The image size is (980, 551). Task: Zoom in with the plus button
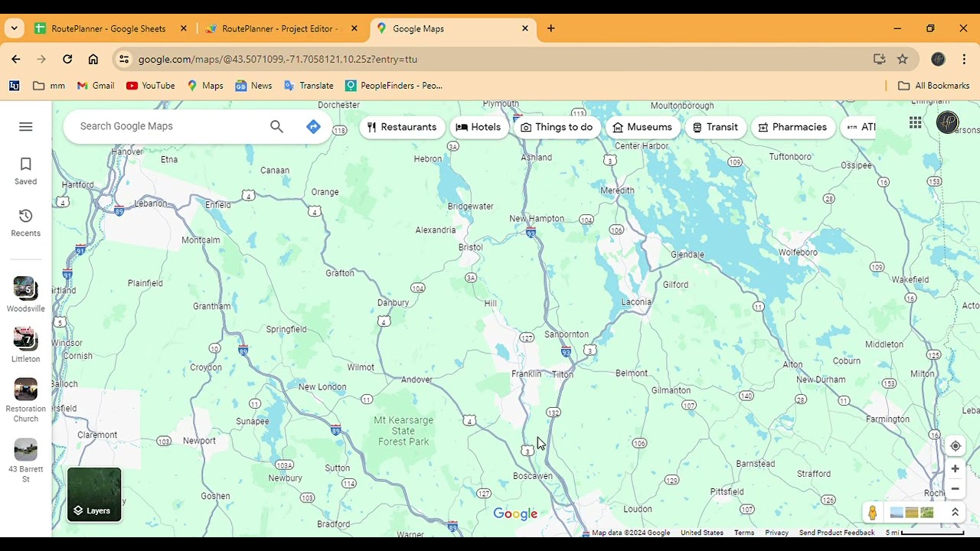click(x=955, y=468)
